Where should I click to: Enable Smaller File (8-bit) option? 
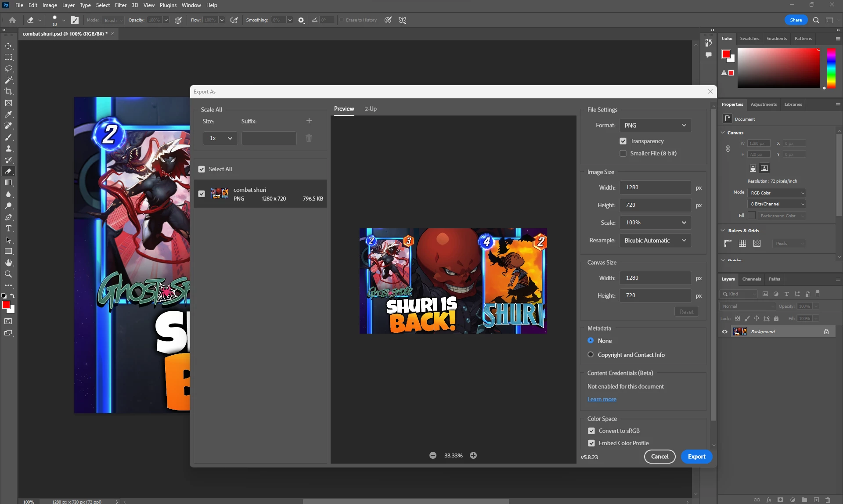623,153
